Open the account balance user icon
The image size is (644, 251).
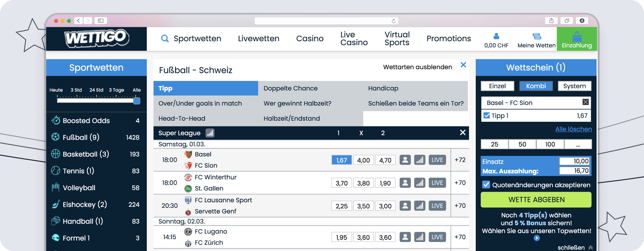pos(496,36)
